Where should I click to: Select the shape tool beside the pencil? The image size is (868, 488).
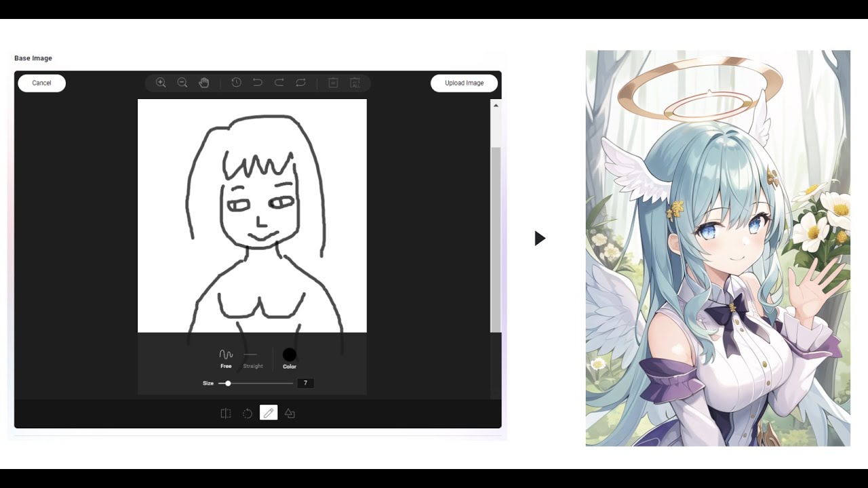[x=290, y=413]
